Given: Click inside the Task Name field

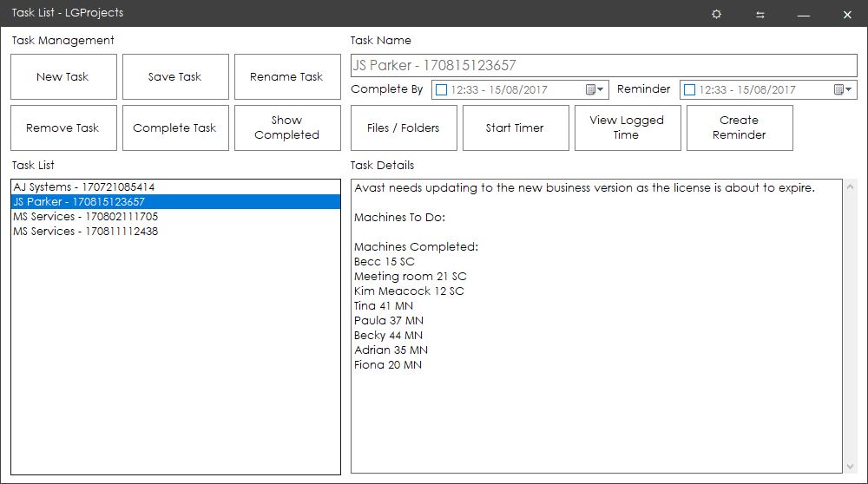Looking at the screenshot, I should pyautogui.click(x=603, y=65).
